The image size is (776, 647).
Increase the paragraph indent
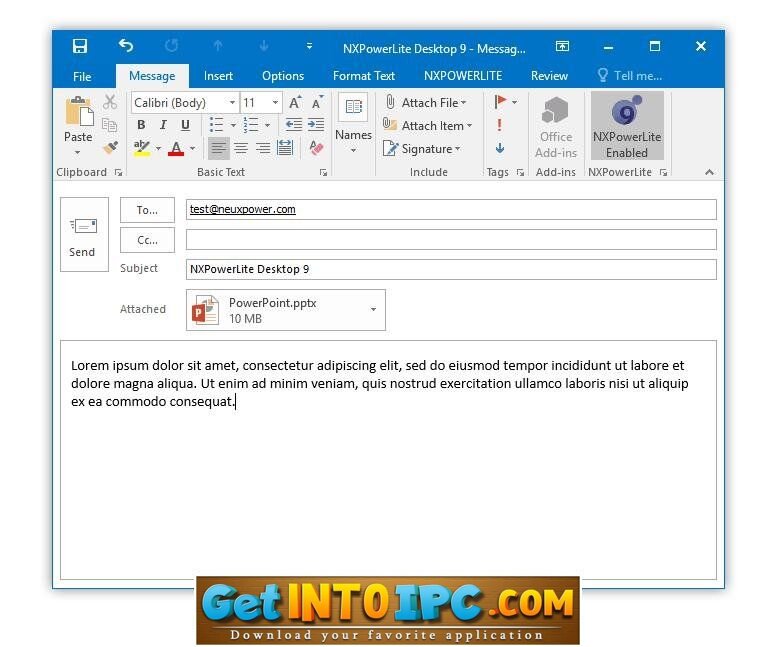coord(316,125)
